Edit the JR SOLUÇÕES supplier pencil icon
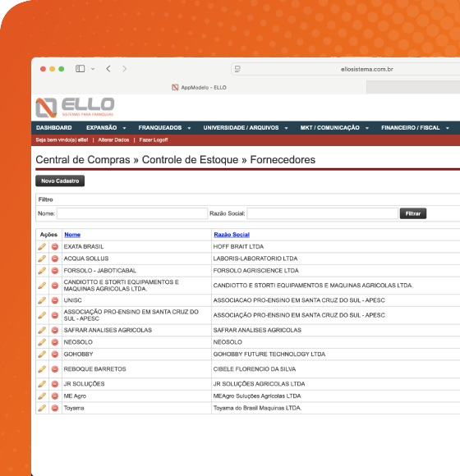Image resolution: width=460 pixels, height=476 pixels. [42, 384]
